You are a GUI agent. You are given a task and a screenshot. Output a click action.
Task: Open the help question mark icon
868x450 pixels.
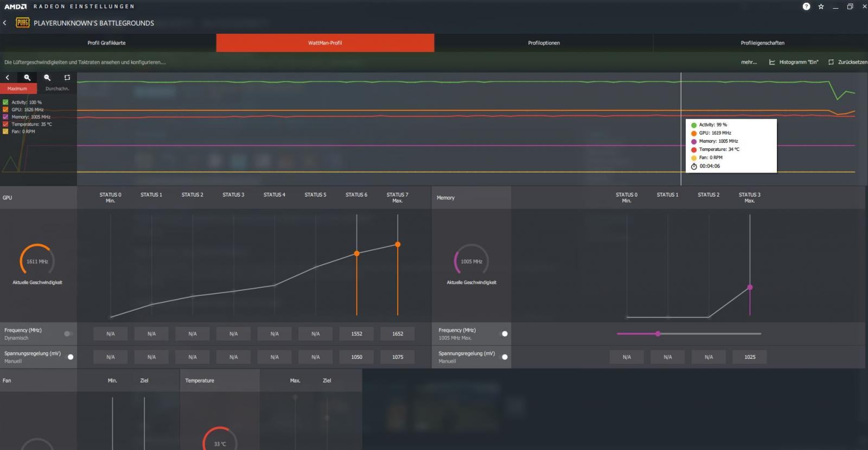(x=806, y=7)
